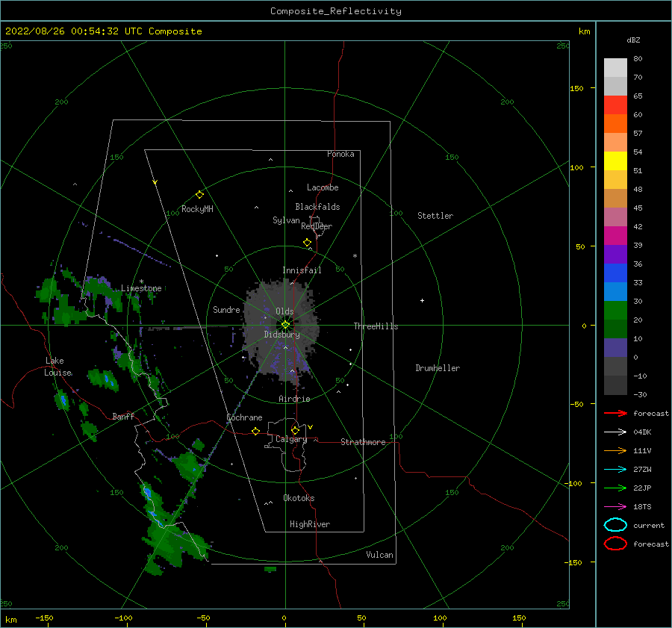The height and width of the screenshot is (628, 672).
Task: Click the white 04DK arrow icon
Action: click(615, 432)
